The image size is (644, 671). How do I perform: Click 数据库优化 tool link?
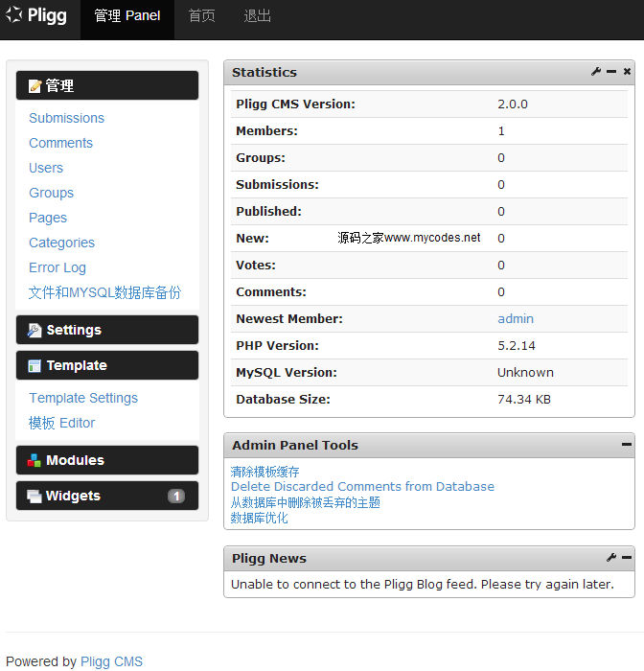click(260, 518)
